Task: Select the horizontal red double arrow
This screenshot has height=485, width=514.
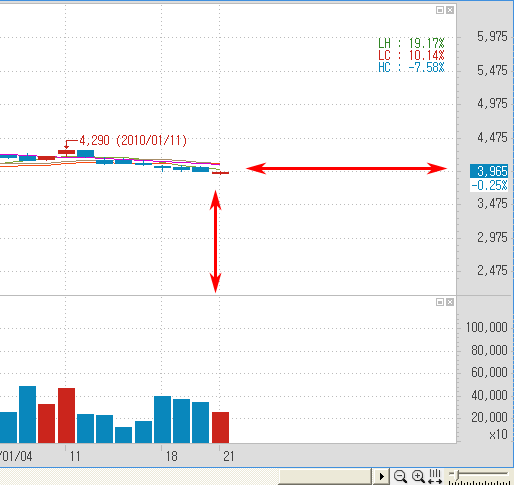Action: point(347,168)
